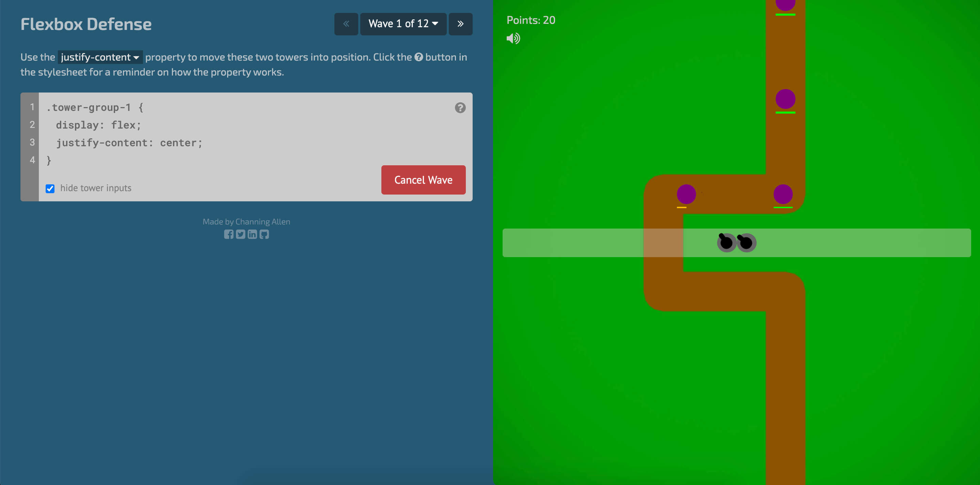Click the Twitter social icon

pyautogui.click(x=240, y=234)
